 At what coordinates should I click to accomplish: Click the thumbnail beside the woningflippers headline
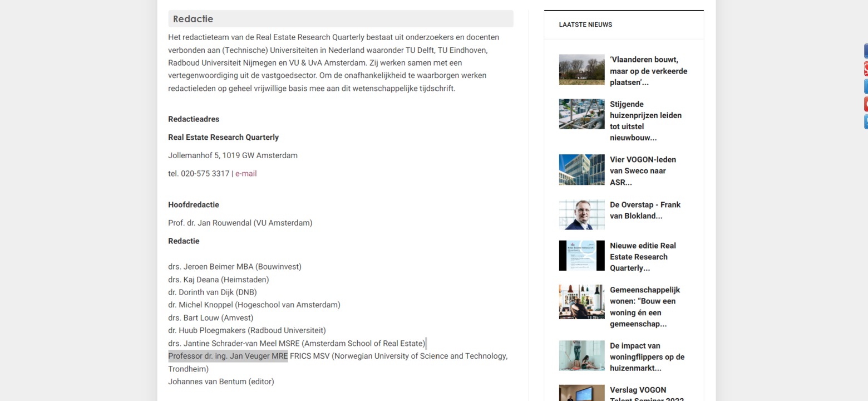pyautogui.click(x=581, y=355)
